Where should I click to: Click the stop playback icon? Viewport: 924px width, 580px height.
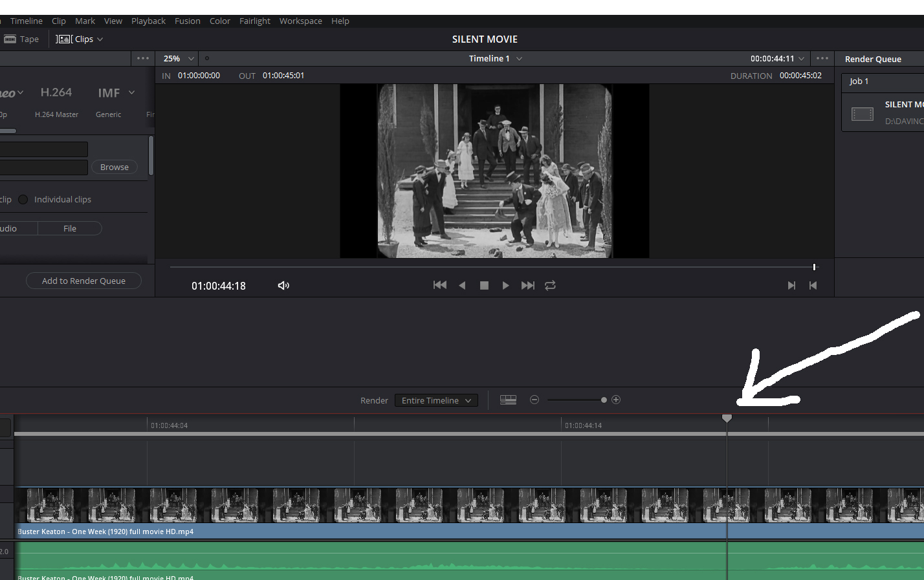click(x=484, y=285)
